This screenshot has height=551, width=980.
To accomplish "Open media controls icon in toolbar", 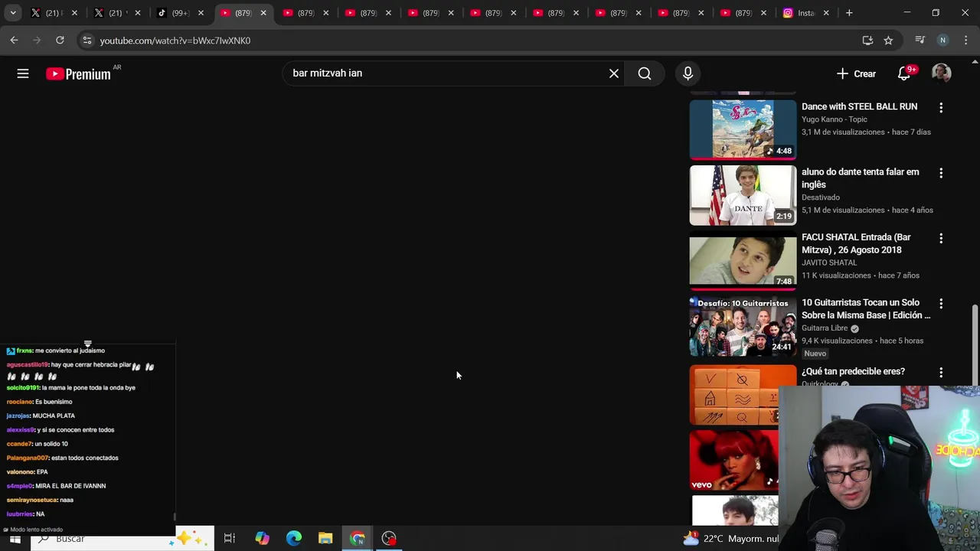I will 920,41.
